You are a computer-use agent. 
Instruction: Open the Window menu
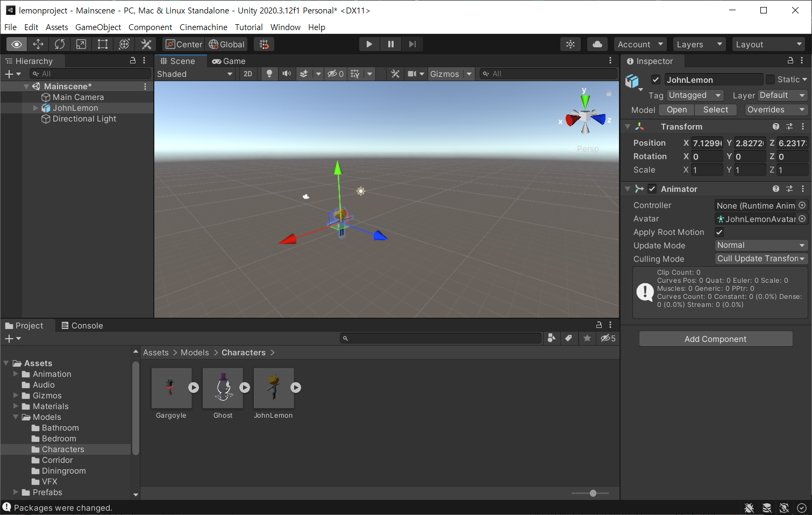pyautogui.click(x=285, y=27)
